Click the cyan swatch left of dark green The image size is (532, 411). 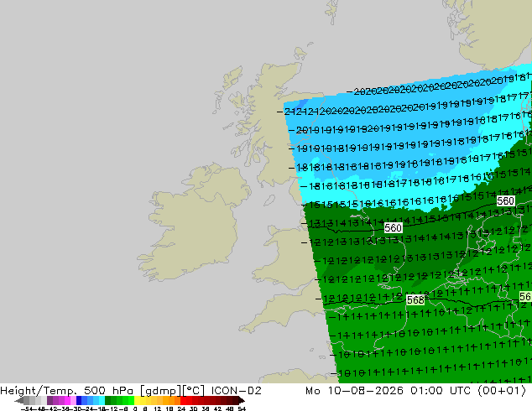(102, 400)
